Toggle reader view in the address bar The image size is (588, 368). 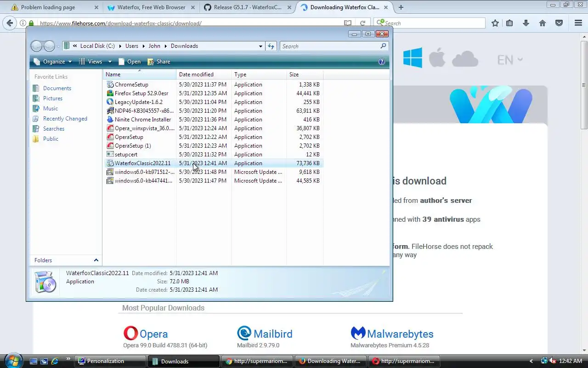click(x=348, y=23)
